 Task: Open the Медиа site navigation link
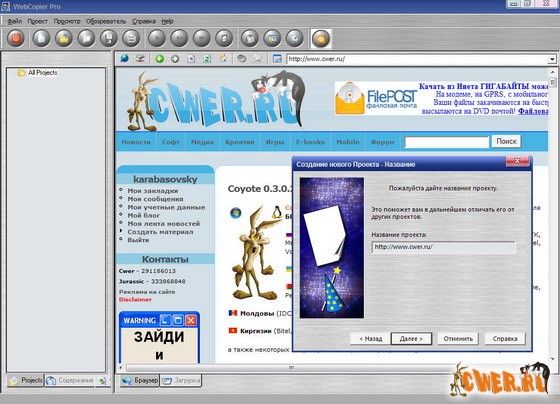[x=202, y=142]
